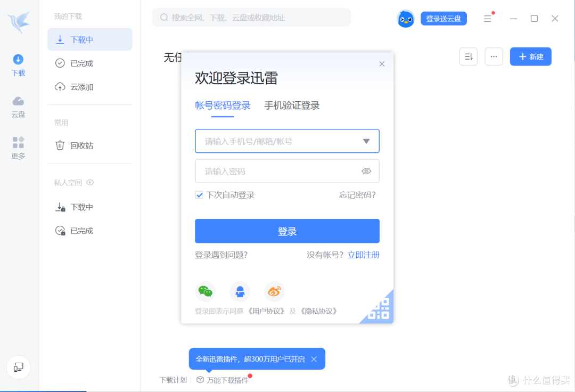Open the main hamburger menu
The height and width of the screenshot is (392, 575).
click(487, 18)
